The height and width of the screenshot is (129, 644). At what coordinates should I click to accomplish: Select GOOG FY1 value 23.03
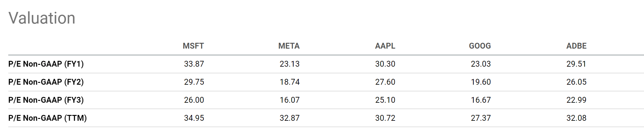coord(481,64)
